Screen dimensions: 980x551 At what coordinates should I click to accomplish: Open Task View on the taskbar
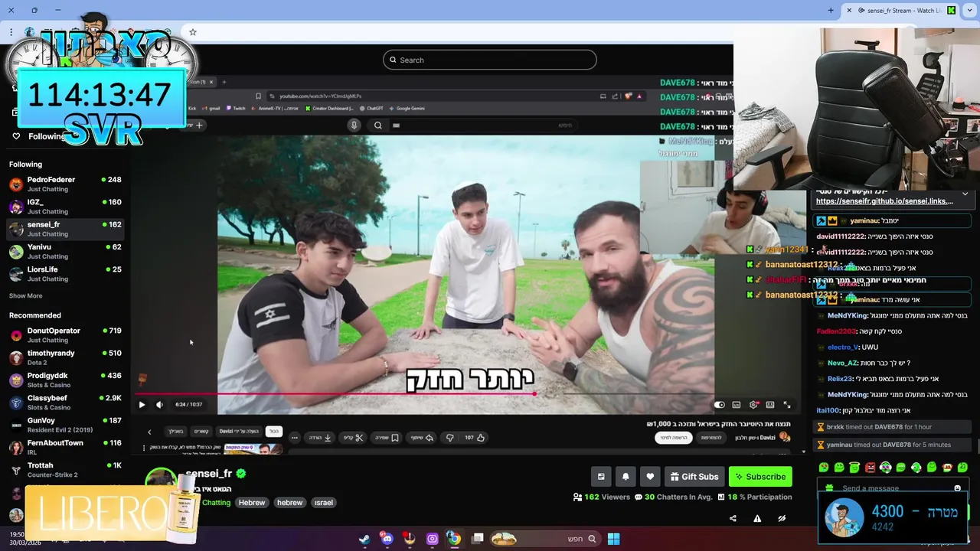[478, 539]
